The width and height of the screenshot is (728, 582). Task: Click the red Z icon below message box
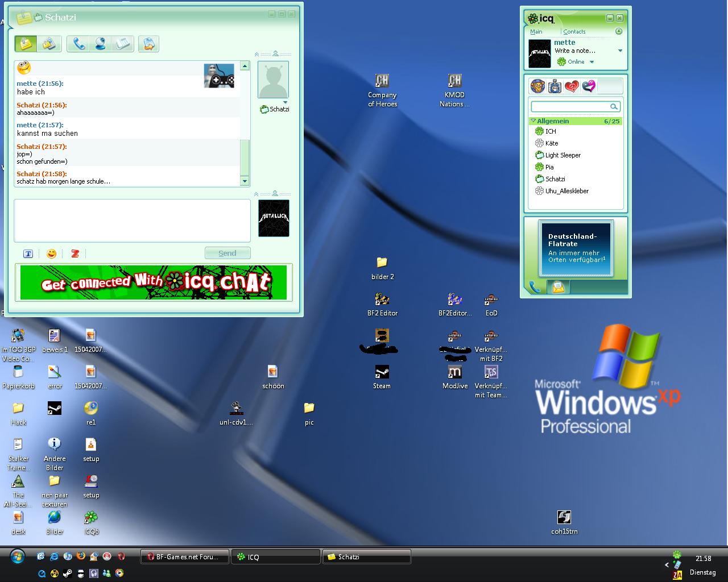75,254
